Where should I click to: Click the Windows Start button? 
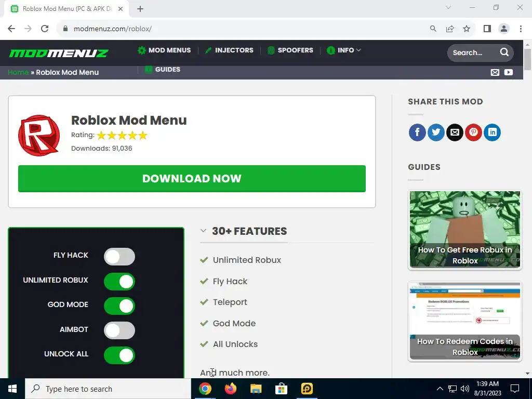(x=12, y=389)
